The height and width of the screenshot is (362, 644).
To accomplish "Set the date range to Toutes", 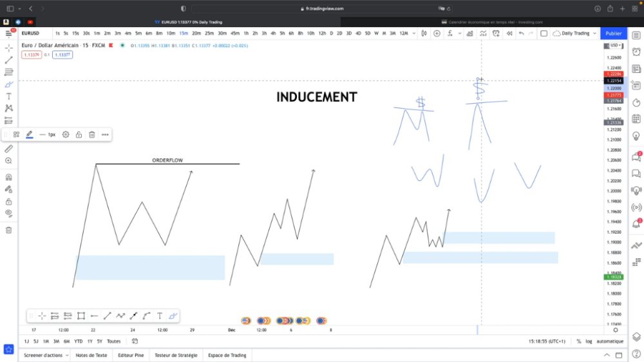I will pyautogui.click(x=114, y=341).
